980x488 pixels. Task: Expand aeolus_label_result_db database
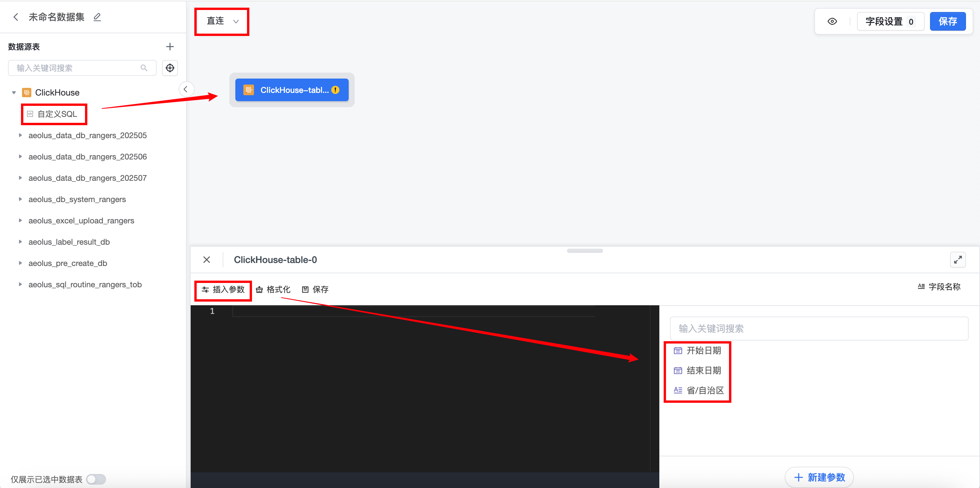[21, 242]
